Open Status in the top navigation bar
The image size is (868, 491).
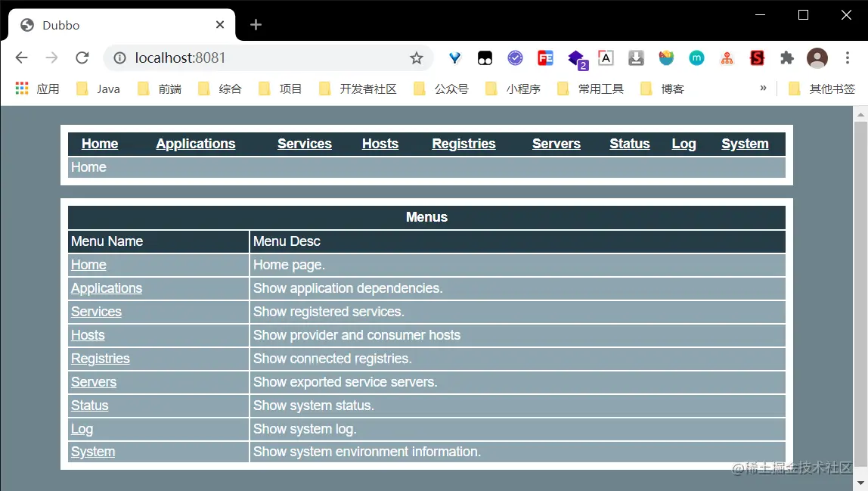629,144
